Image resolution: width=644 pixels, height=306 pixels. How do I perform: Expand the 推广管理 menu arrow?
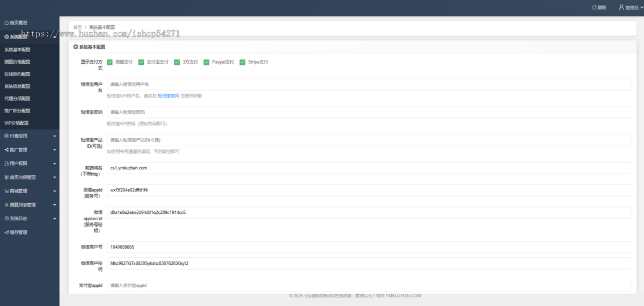(55, 150)
